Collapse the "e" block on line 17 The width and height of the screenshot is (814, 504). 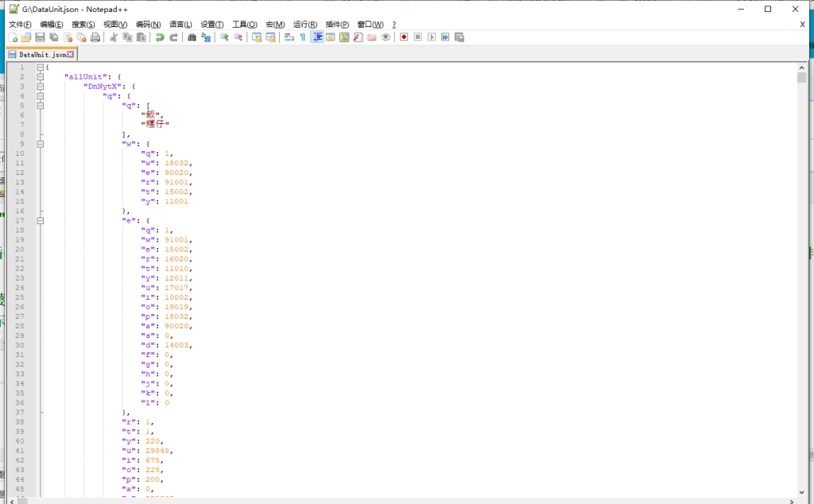(x=40, y=220)
